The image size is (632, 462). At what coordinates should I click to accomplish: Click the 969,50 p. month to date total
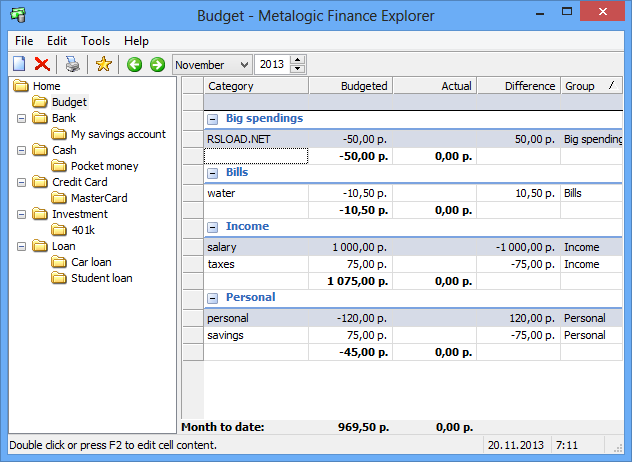[364, 427]
